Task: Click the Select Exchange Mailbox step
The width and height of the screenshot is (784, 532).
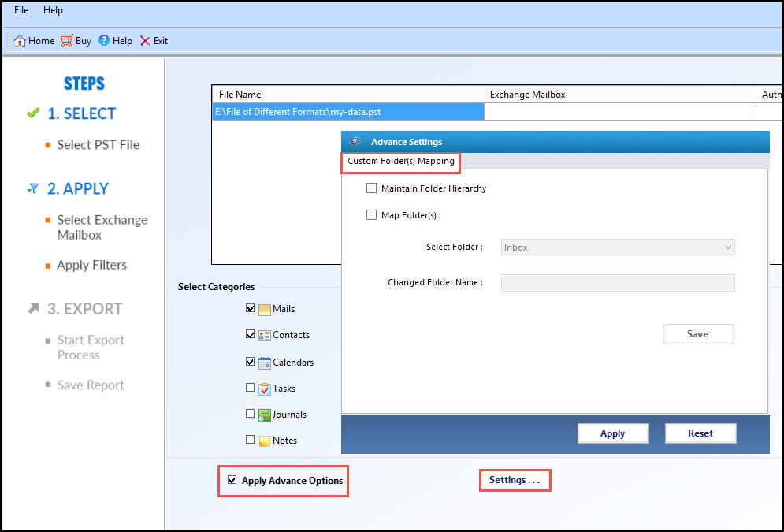Action: coord(102,228)
